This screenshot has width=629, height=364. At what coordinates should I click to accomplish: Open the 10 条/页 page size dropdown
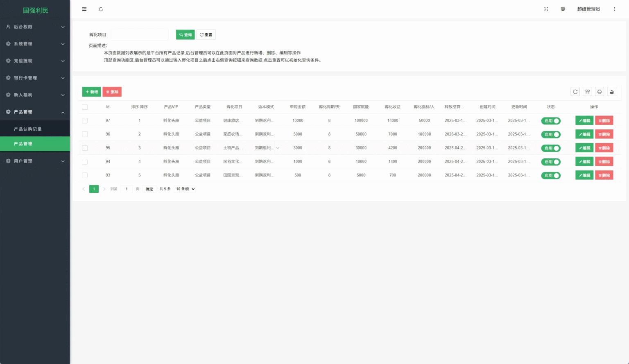point(185,189)
